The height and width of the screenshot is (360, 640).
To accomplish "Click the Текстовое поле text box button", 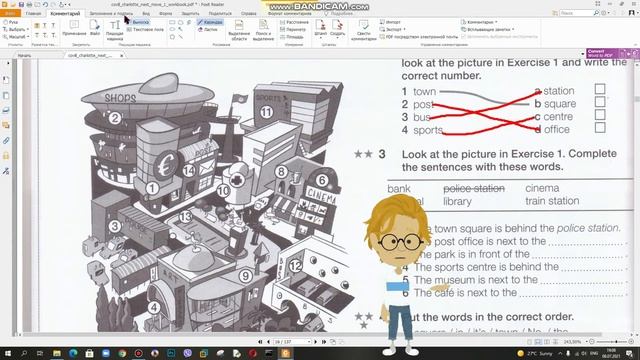I will [x=145, y=29].
